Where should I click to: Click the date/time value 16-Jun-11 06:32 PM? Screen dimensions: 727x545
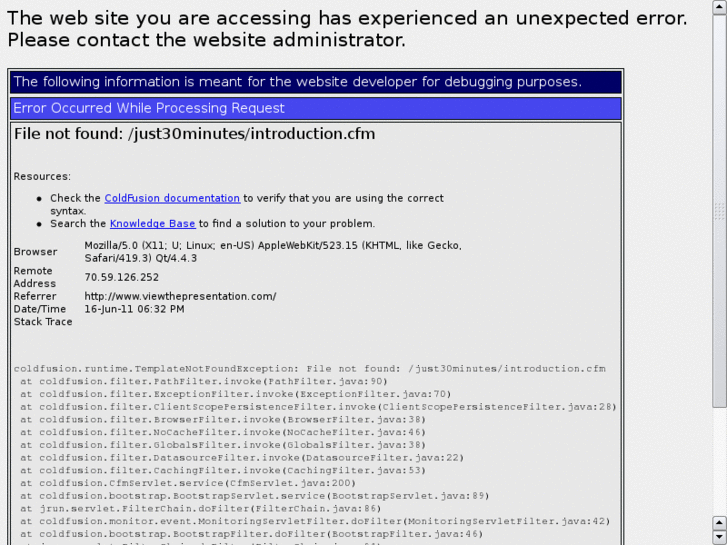(x=134, y=309)
